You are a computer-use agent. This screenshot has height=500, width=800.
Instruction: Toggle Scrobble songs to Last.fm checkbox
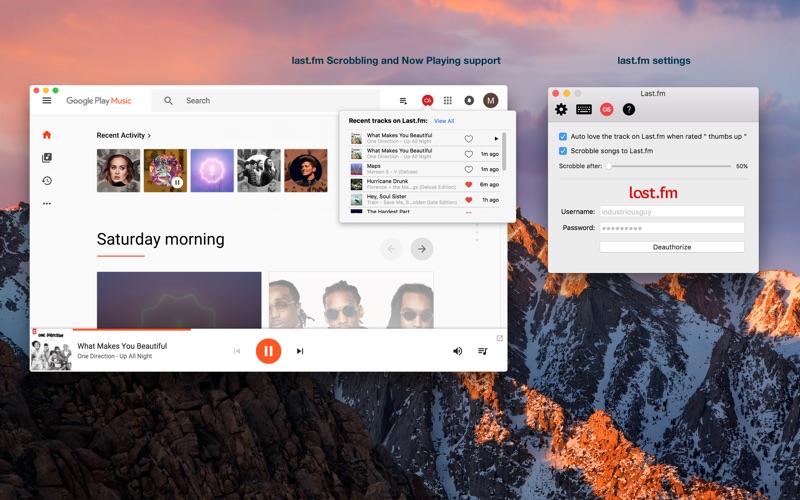point(563,151)
